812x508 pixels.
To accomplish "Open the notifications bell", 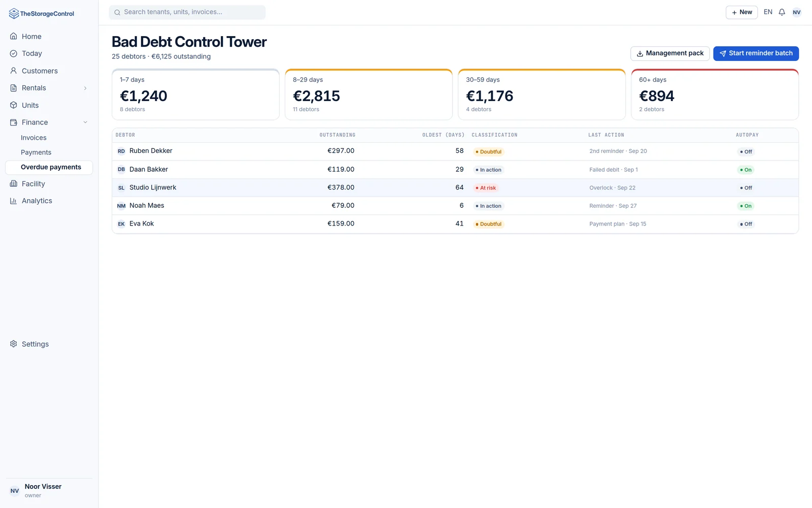I will click(x=782, y=12).
